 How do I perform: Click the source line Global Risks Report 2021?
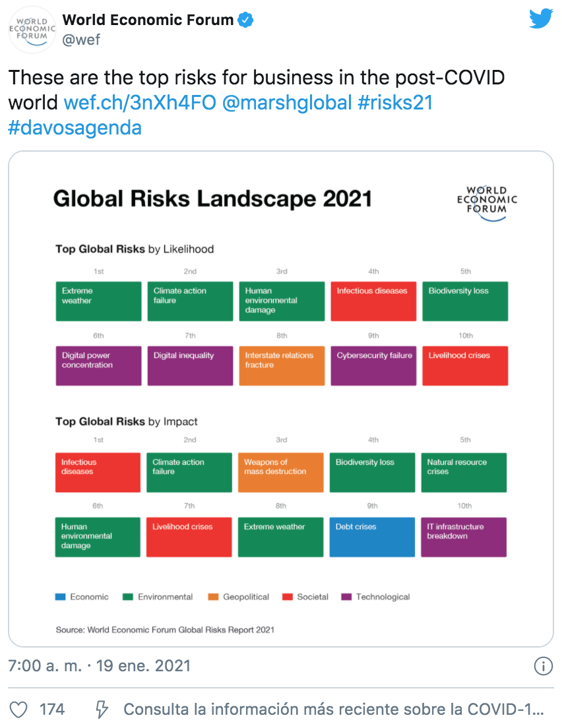point(165,630)
